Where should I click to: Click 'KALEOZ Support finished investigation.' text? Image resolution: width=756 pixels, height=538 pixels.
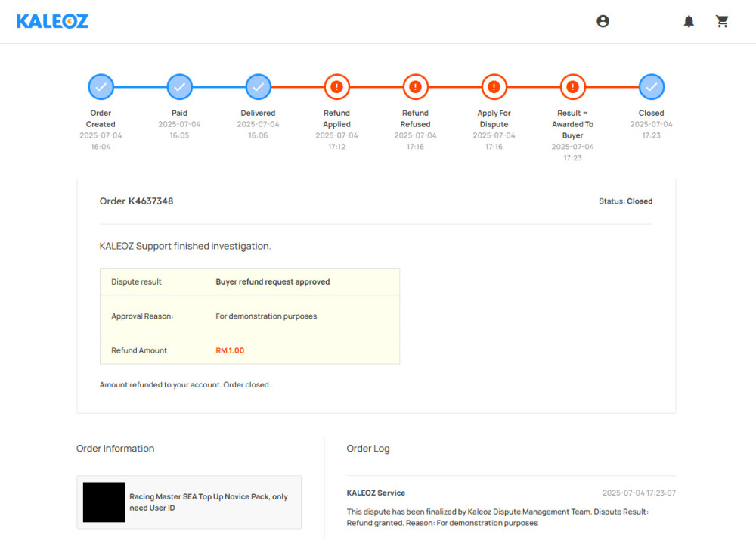pyautogui.click(x=185, y=246)
